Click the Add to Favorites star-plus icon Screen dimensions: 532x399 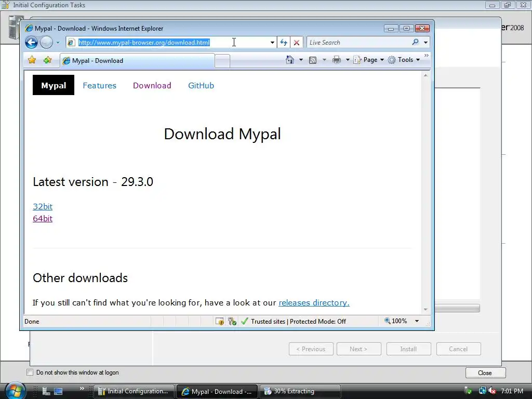click(47, 60)
